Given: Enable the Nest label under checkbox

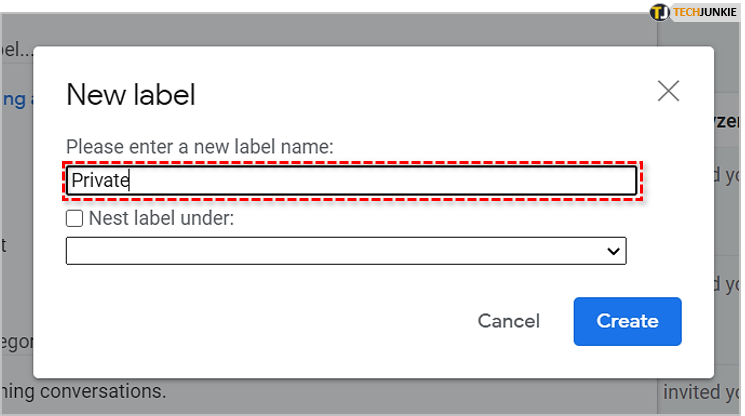Looking at the screenshot, I should [x=74, y=218].
